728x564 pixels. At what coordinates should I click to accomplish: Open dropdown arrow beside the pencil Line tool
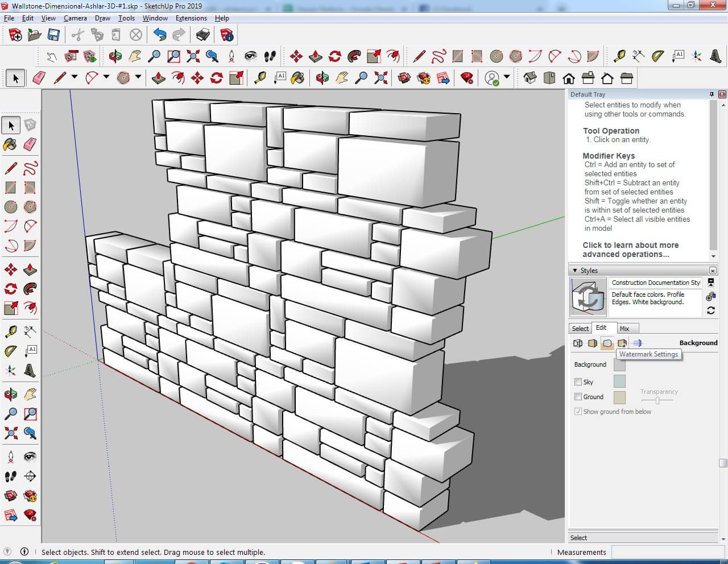[x=75, y=77]
